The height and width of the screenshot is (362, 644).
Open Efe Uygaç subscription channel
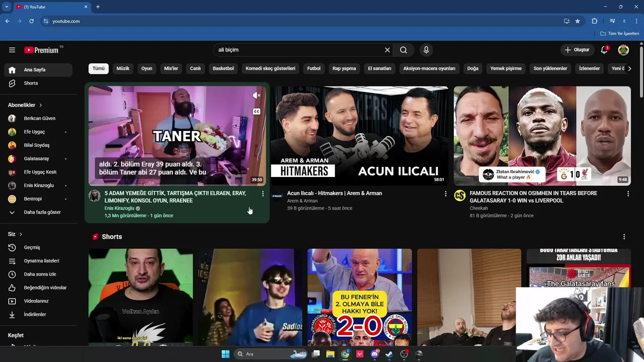(38, 132)
